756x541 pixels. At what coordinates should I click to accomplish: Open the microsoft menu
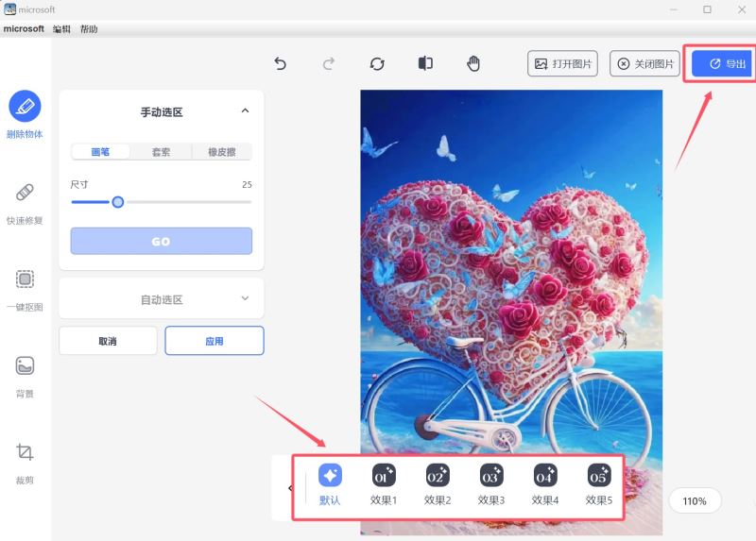pyautogui.click(x=24, y=29)
